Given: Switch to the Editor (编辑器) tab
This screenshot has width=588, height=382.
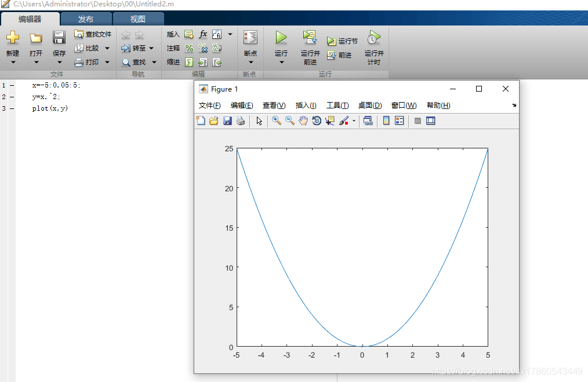Looking at the screenshot, I should tap(30, 19).
